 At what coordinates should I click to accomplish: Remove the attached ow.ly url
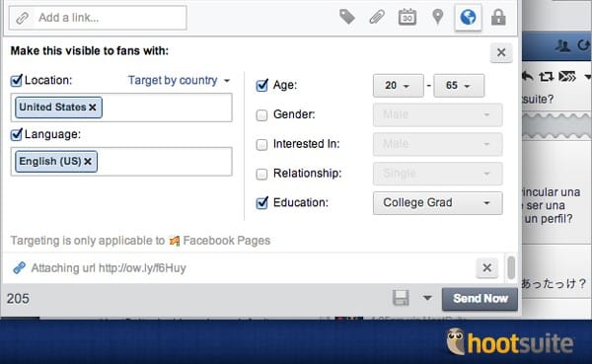point(486,267)
